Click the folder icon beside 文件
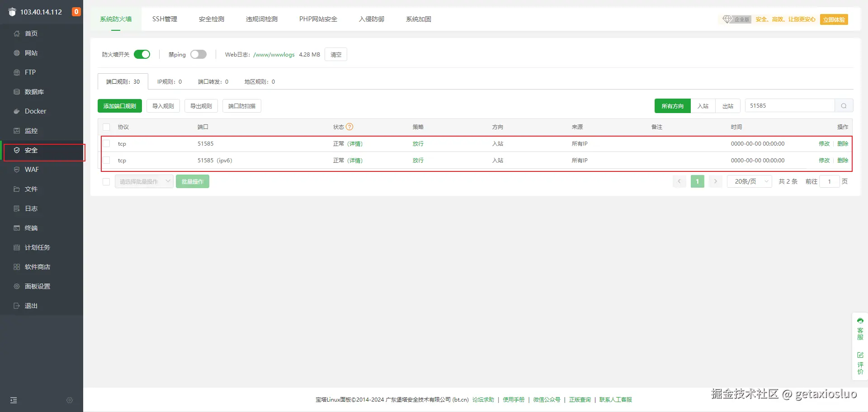 17,189
